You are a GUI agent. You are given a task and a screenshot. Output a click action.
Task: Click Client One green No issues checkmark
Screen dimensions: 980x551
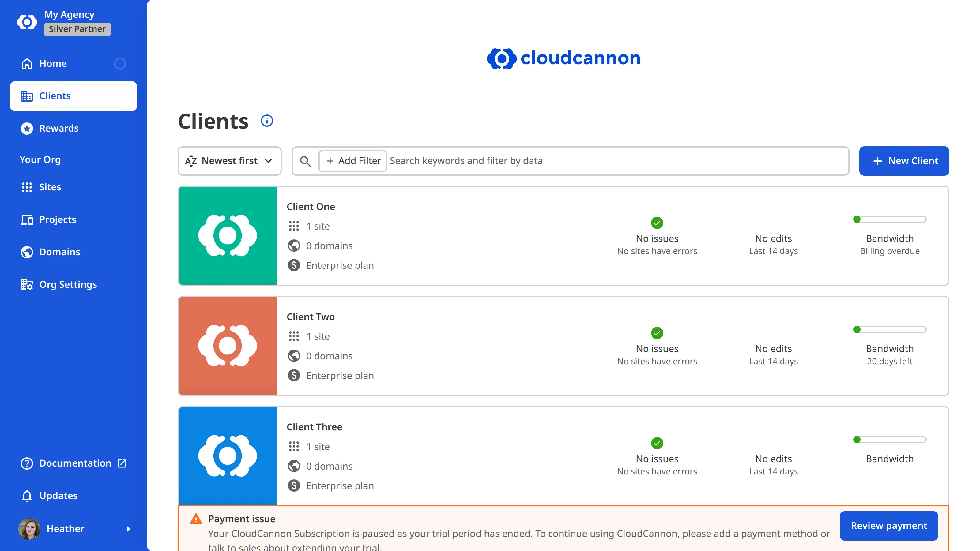(x=657, y=223)
